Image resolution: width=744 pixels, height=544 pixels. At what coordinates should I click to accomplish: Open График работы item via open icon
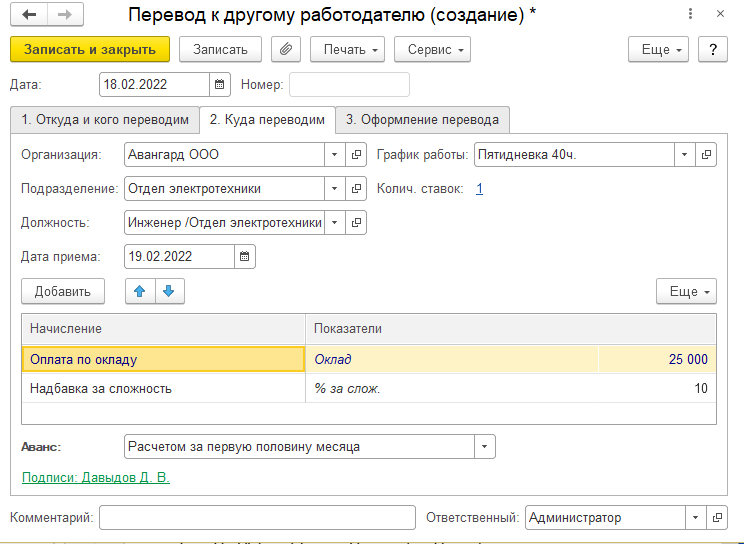coord(707,155)
